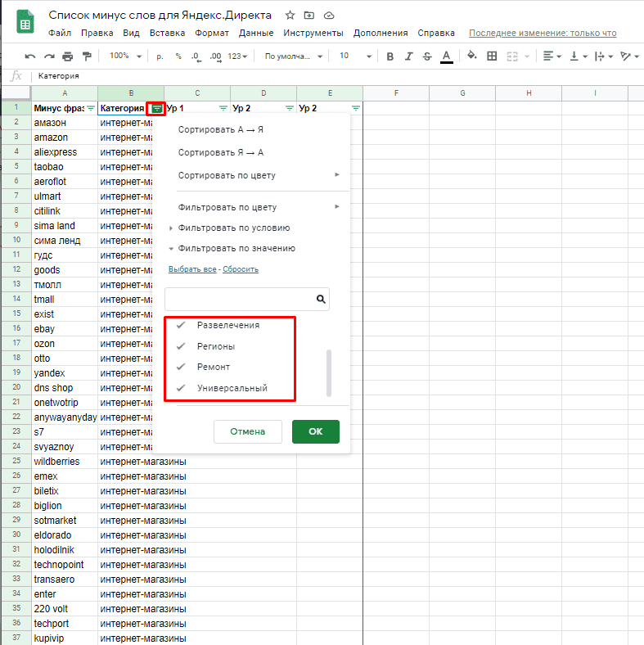Screen dimensions: 644x645
Task: Open the Инструменты menu
Action: (313, 33)
